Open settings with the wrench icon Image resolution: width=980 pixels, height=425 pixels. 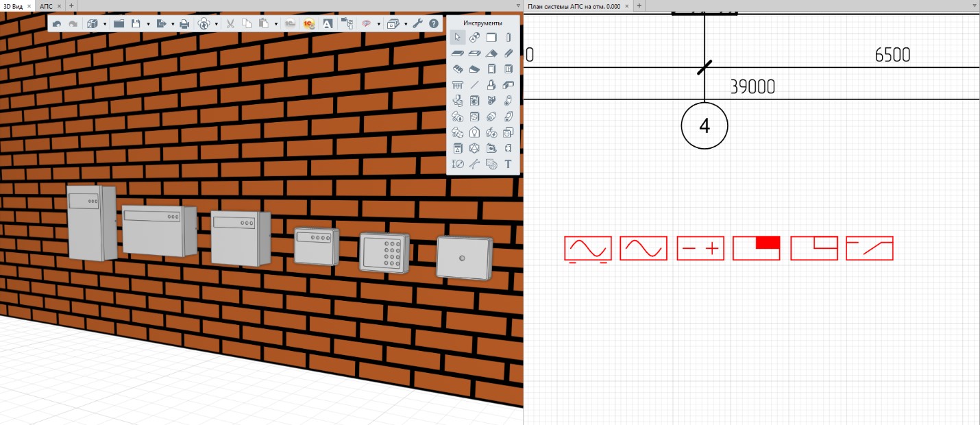[x=417, y=24]
